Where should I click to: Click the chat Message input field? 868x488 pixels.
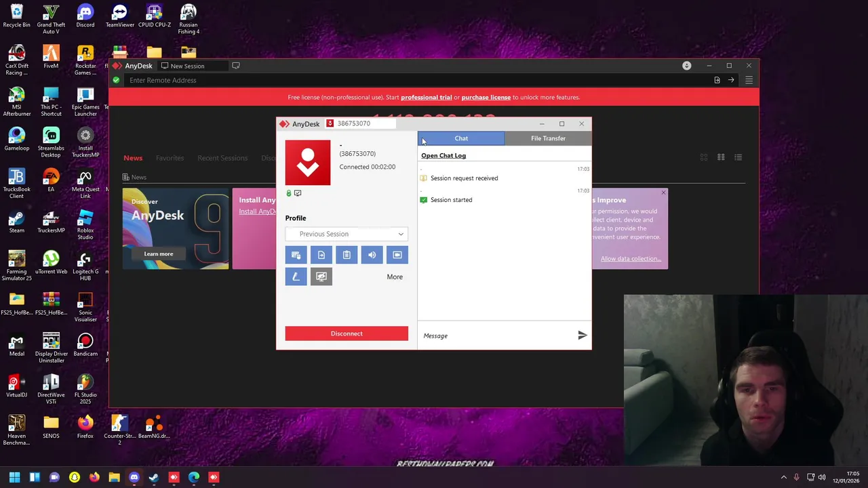pos(497,335)
